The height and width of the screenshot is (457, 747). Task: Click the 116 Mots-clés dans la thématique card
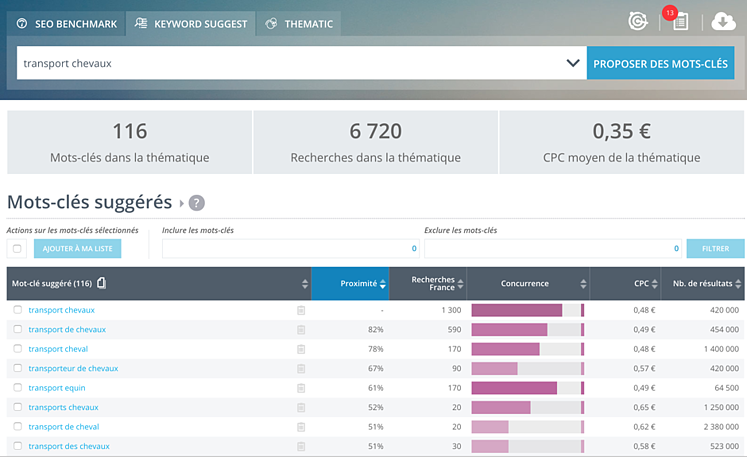pos(130,142)
